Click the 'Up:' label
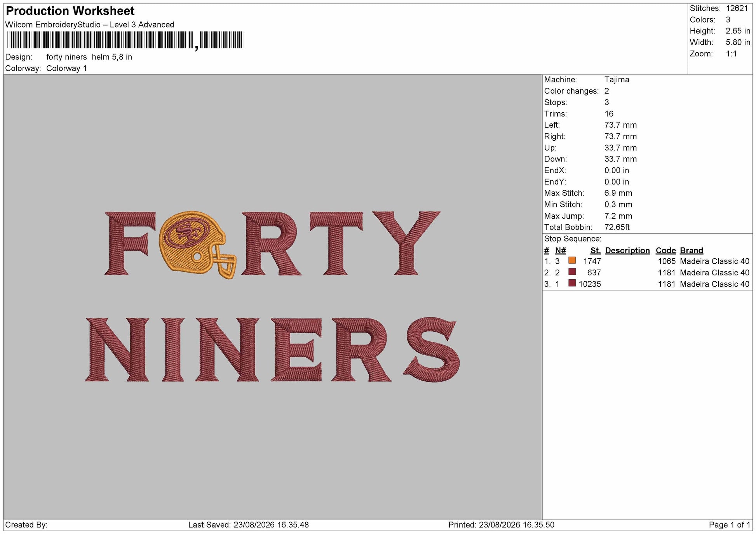Viewport: 756px width, 534px height. tap(550, 148)
